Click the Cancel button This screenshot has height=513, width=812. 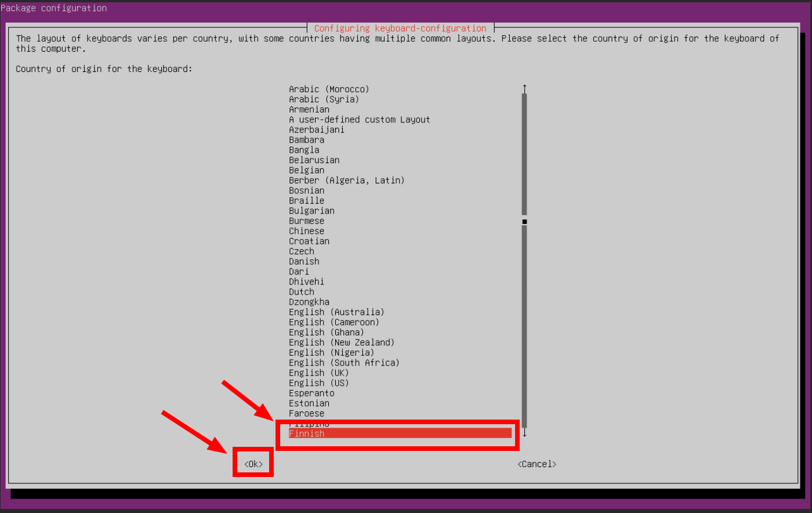tap(536, 464)
